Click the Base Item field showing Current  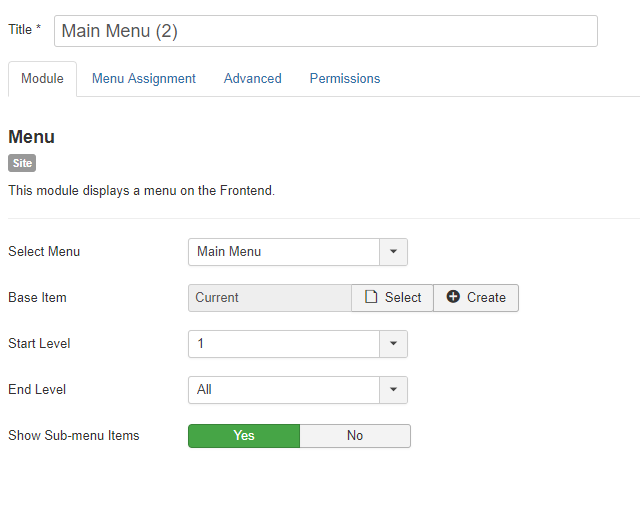tap(270, 298)
